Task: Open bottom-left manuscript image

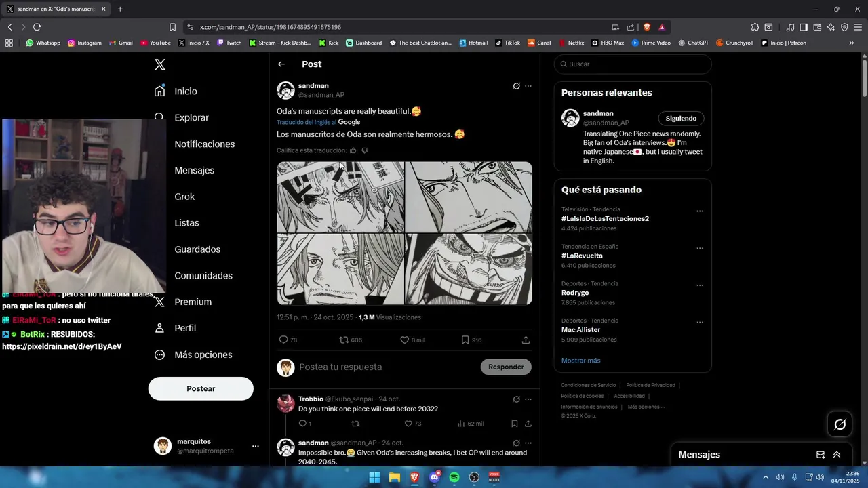Action: pyautogui.click(x=340, y=269)
